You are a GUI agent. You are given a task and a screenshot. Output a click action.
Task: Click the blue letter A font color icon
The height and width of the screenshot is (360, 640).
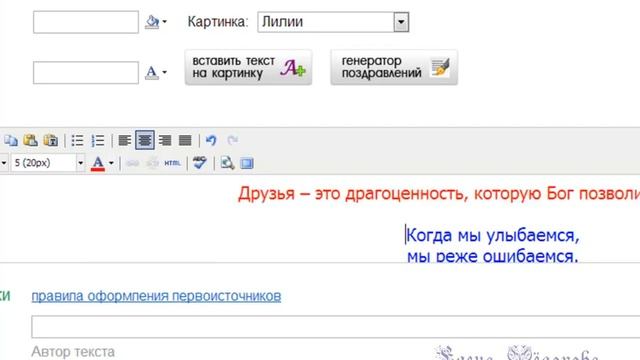[x=151, y=72]
